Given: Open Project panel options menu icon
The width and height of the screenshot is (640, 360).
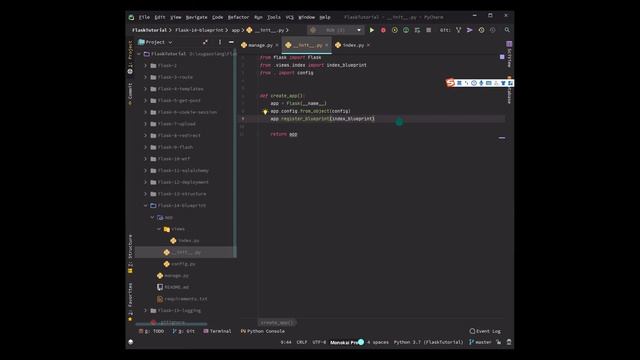Looking at the screenshot, I should click(220, 42).
